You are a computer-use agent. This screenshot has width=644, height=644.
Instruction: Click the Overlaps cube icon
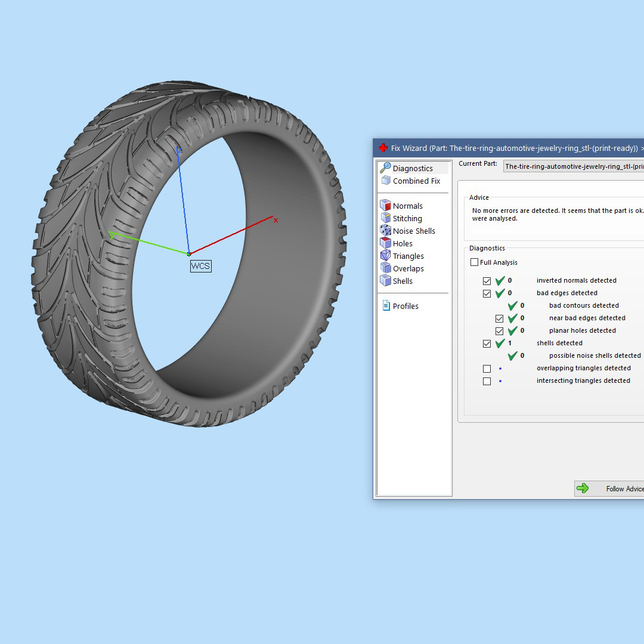pos(385,268)
